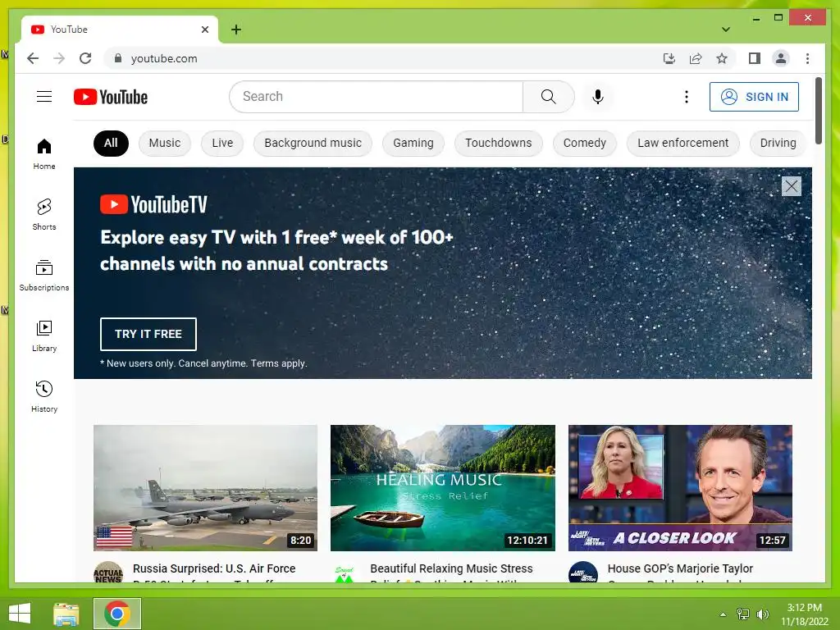Select the Gaming filter chip
Image resolution: width=840 pixels, height=630 pixels.
pyautogui.click(x=413, y=143)
